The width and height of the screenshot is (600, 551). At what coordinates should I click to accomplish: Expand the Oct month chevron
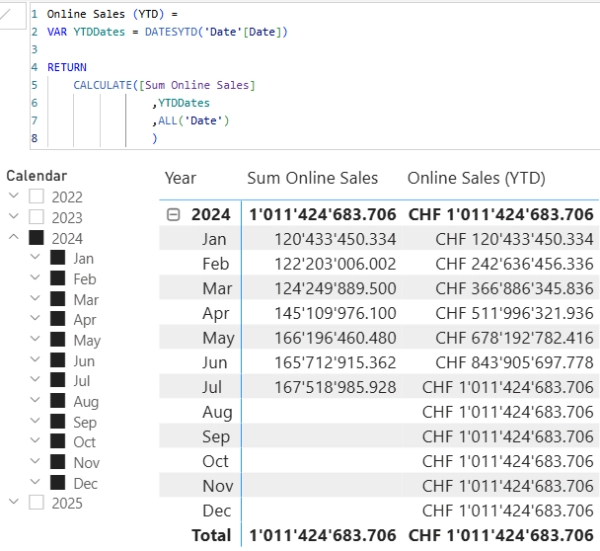pos(35,442)
